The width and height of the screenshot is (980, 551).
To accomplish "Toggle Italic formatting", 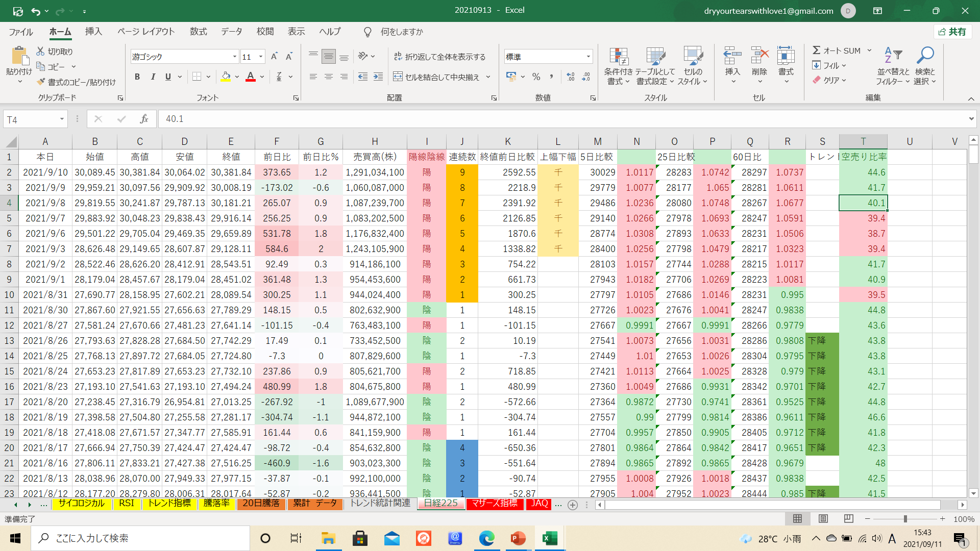I will (153, 77).
